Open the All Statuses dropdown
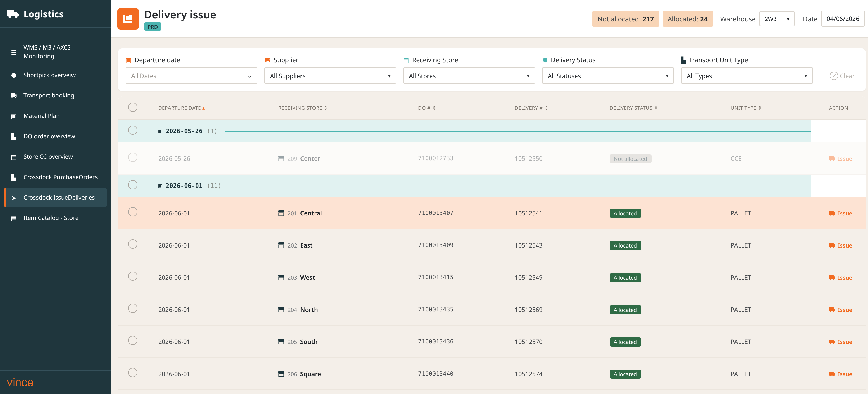 pyautogui.click(x=608, y=76)
